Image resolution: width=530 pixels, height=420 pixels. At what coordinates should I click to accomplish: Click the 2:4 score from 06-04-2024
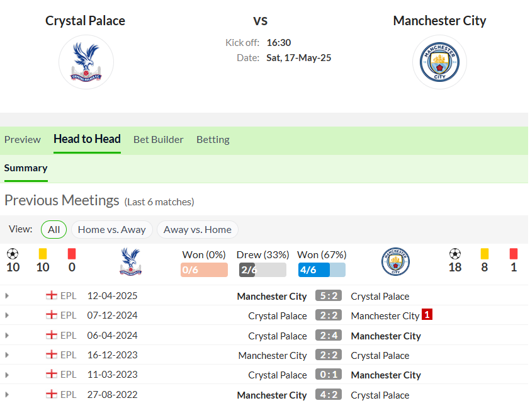(x=329, y=336)
